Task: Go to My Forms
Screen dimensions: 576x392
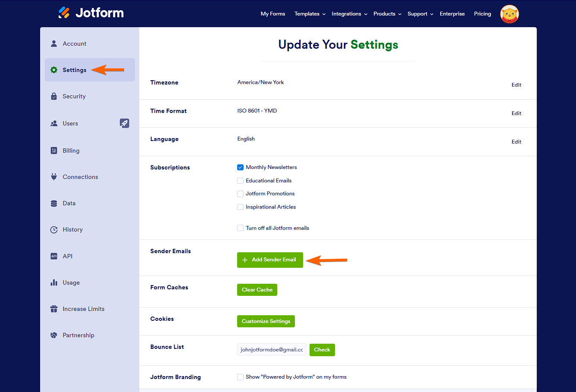Action: coord(273,14)
